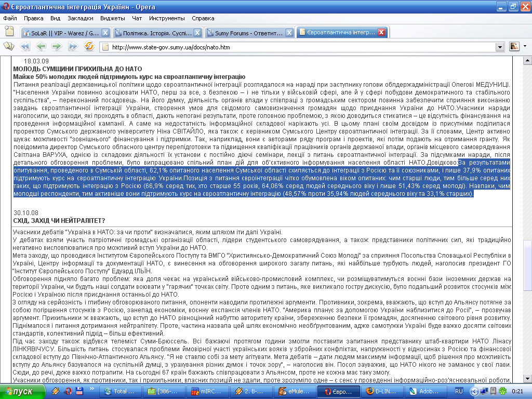The height and width of the screenshot is (399, 532).
Task: Click the пуск Start button
Action: [x=19, y=391]
